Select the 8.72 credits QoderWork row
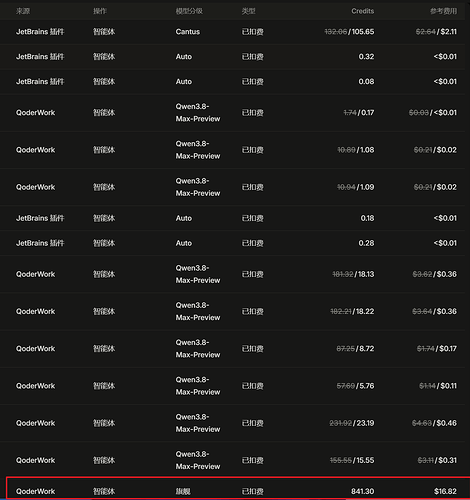The width and height of the screenshot is (470, 500). 232,349
